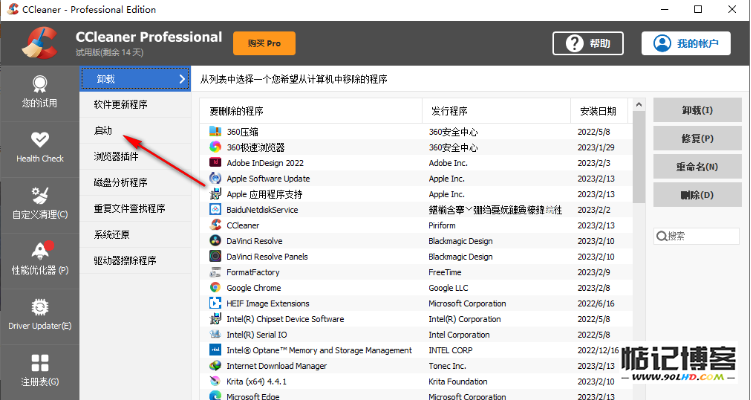
Task: Click the Adobe InDesign 2022 icon
Action: point(215,162)
